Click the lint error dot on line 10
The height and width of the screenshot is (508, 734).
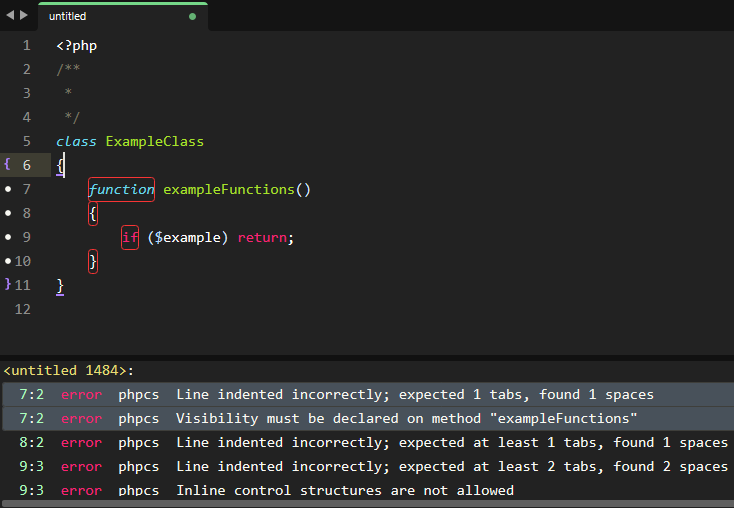pos(8,261)
